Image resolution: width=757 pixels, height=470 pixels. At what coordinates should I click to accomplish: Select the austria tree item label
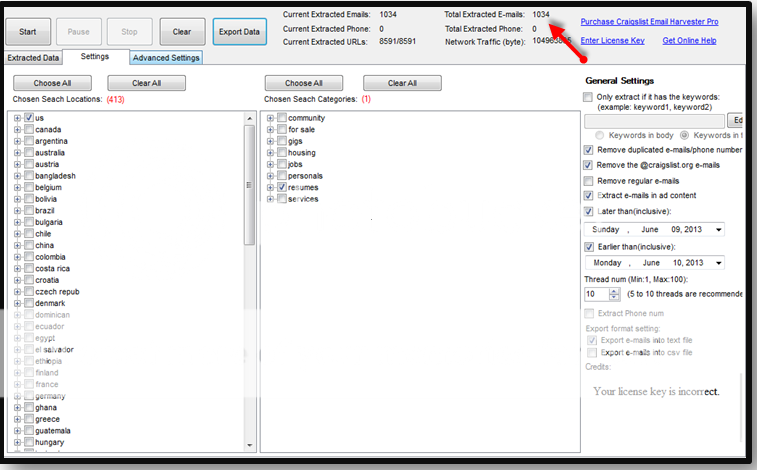point(47,164)
